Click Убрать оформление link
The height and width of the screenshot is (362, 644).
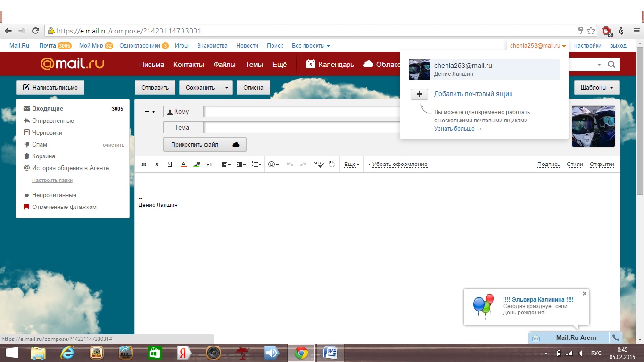(x=400, y=165)
